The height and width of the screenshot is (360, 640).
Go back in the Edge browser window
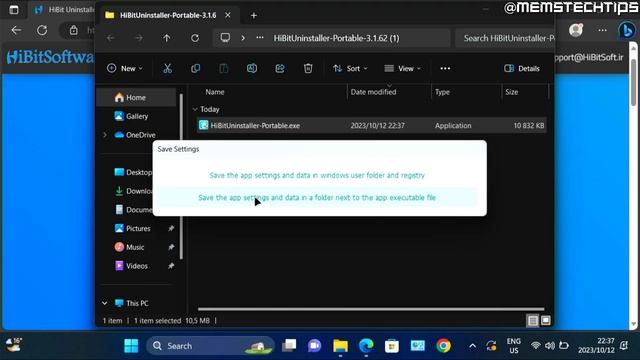[16, 30]
